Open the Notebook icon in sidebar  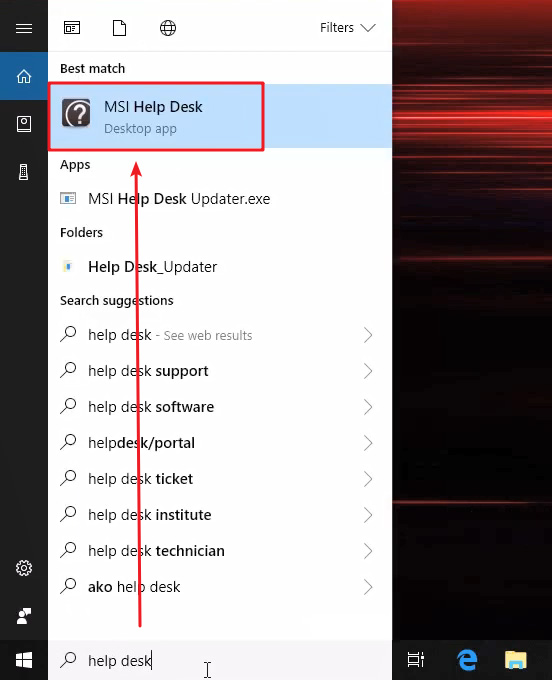coord(24,124)
